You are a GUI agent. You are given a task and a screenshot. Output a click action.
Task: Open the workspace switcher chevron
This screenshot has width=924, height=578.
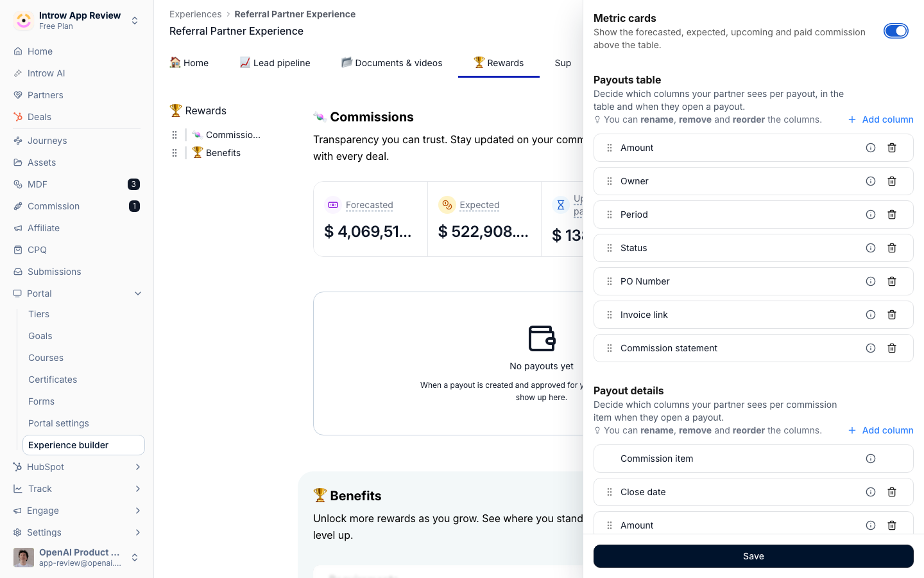135,21
